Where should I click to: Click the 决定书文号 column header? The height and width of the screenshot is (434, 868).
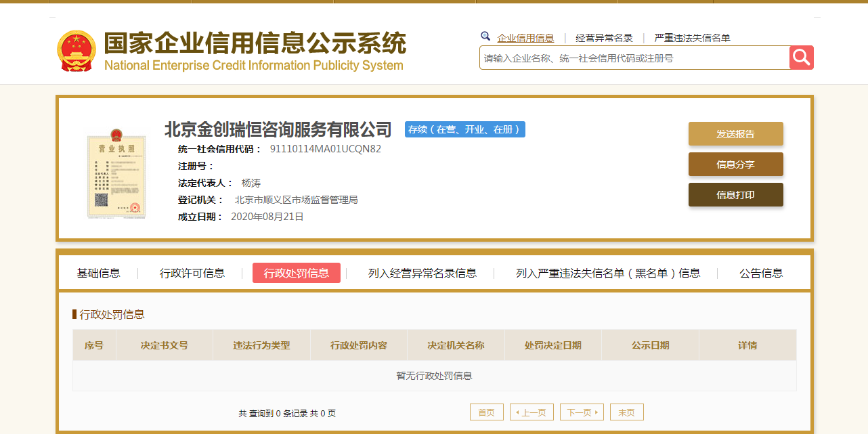pyautogui.click(x=165, y=345)
